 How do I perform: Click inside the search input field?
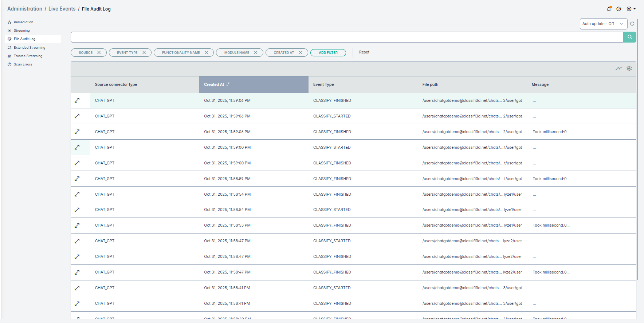coord(346,37)
